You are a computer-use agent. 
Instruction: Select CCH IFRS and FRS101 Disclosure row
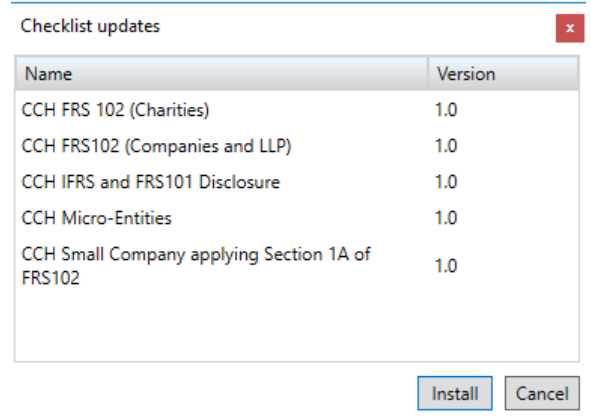pos(297,182)
